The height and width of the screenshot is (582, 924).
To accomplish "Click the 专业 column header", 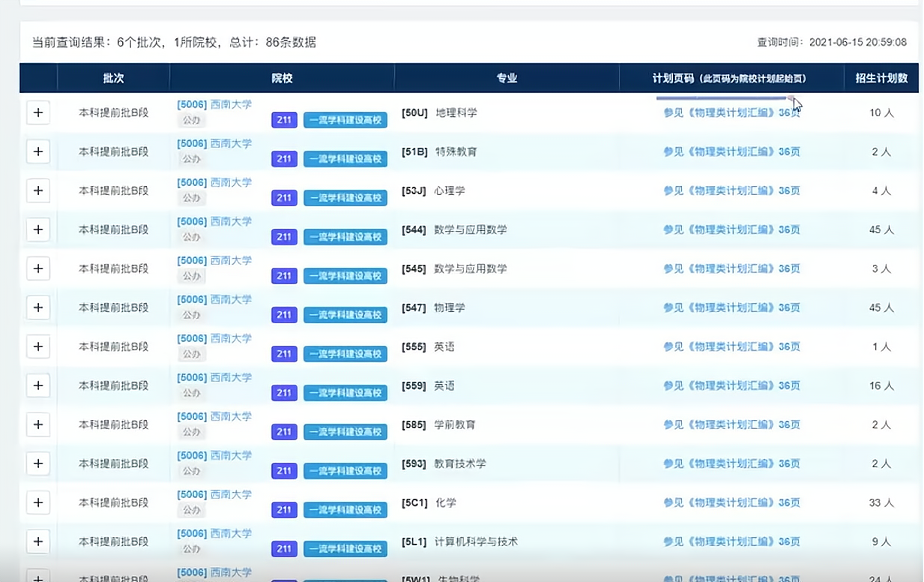I will 507,78.
